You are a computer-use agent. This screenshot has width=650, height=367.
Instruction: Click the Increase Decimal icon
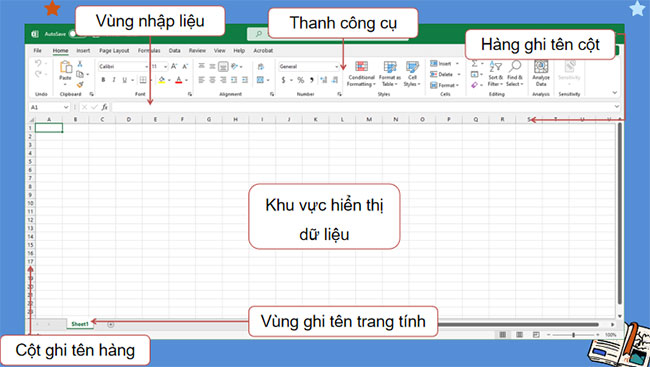click(324, 80)
